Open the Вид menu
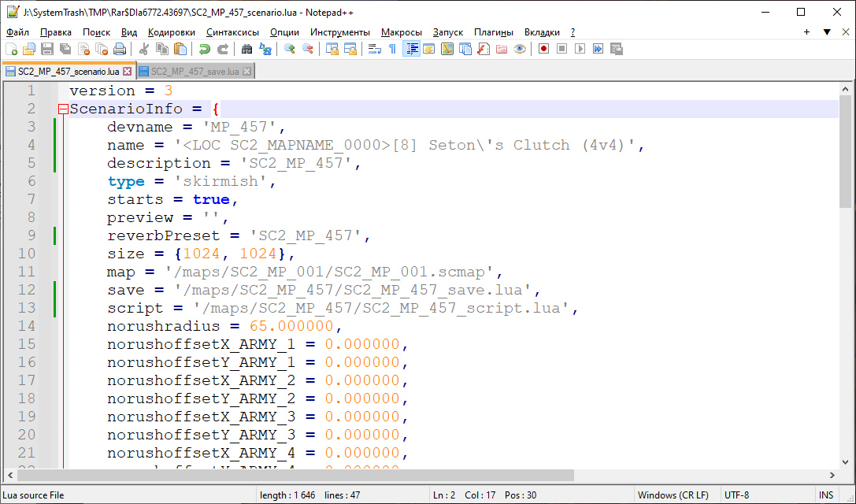The height and width of the screenshot is (504, 856). point(129,32)
